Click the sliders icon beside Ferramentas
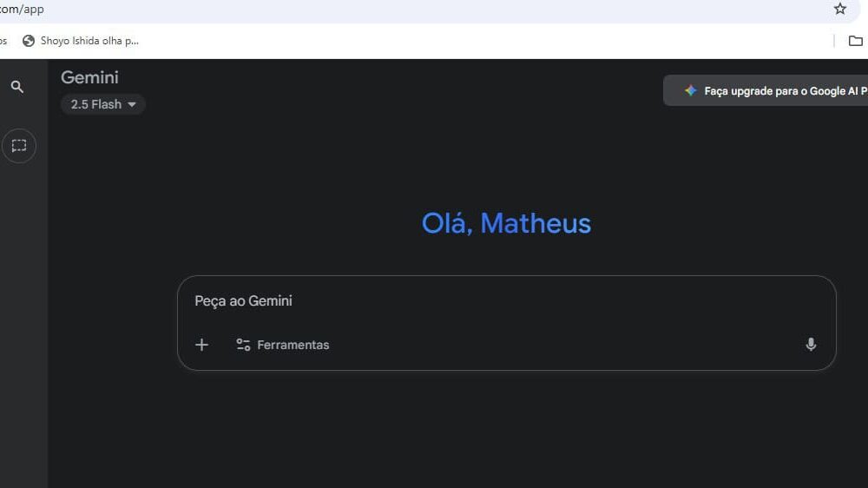868x488 pixels. (243, 345)
